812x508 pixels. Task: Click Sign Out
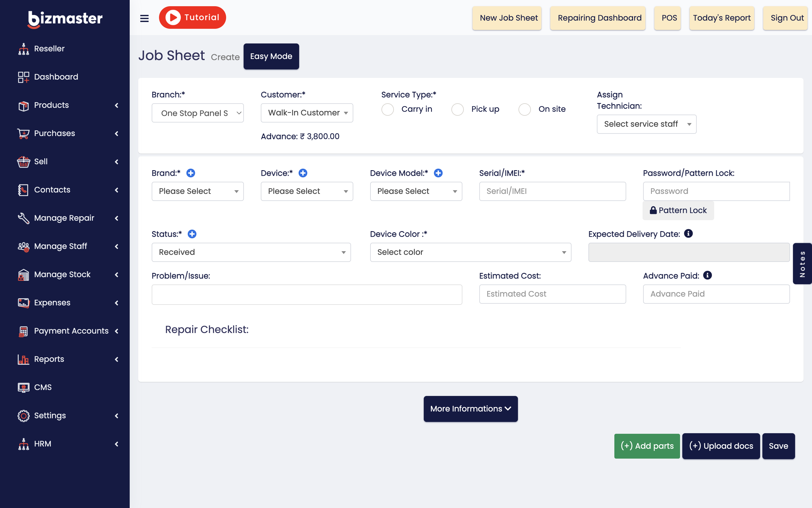tap(785, 18)
